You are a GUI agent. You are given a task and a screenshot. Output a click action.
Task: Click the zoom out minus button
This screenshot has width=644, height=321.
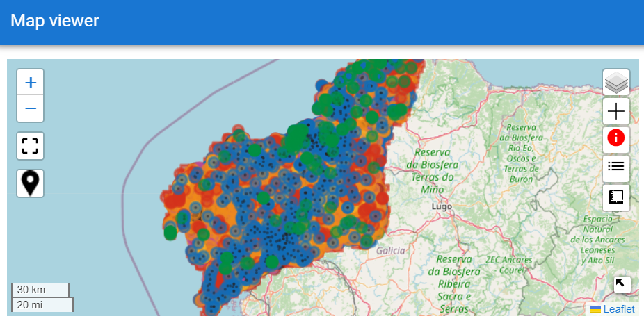(x=31, y=108)
